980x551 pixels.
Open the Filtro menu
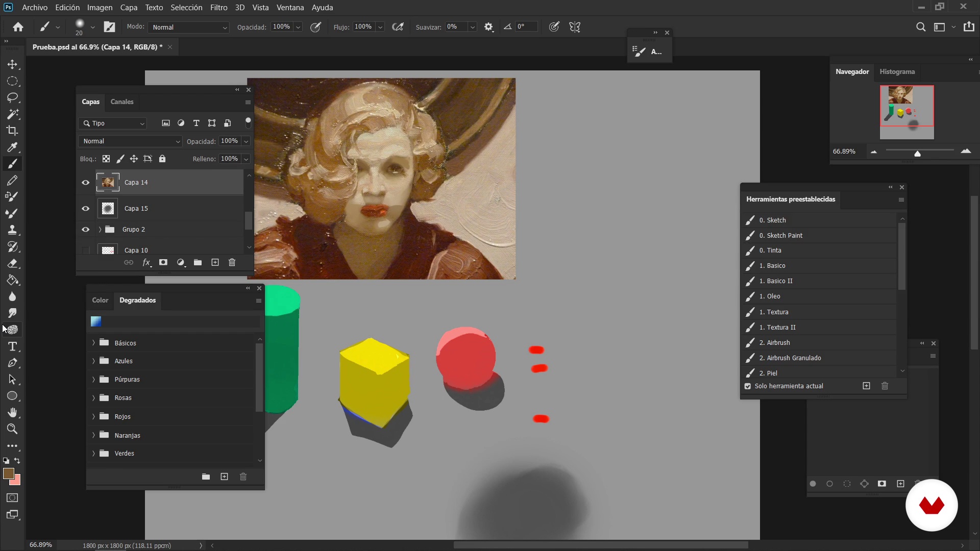tap(218, 8)
